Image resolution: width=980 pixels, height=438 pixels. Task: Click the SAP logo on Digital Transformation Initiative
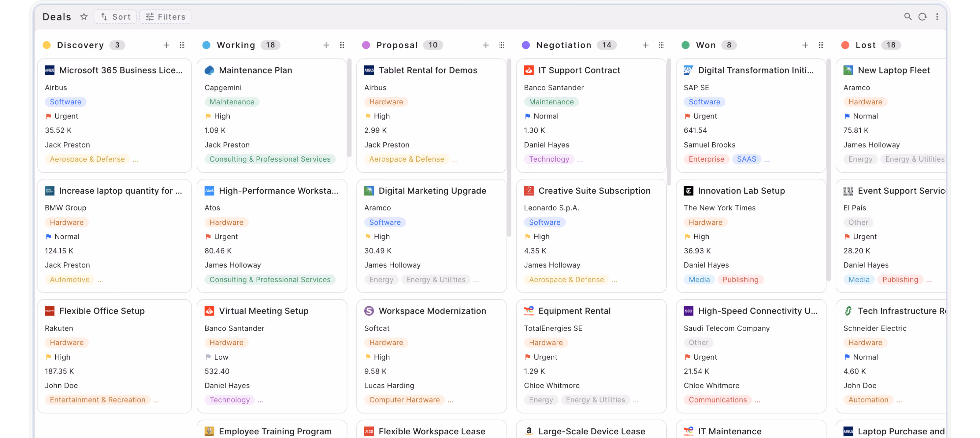689,70
